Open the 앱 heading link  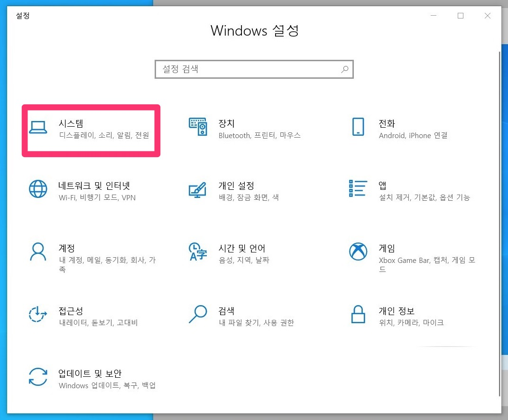383,186
